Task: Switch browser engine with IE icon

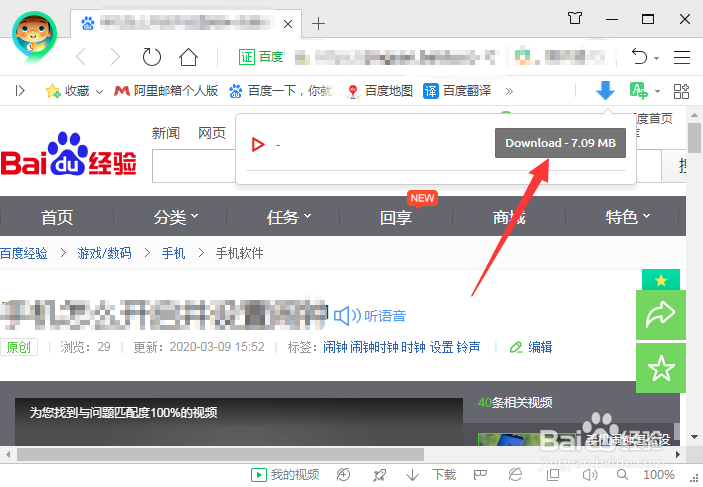Action: point(515,475)
